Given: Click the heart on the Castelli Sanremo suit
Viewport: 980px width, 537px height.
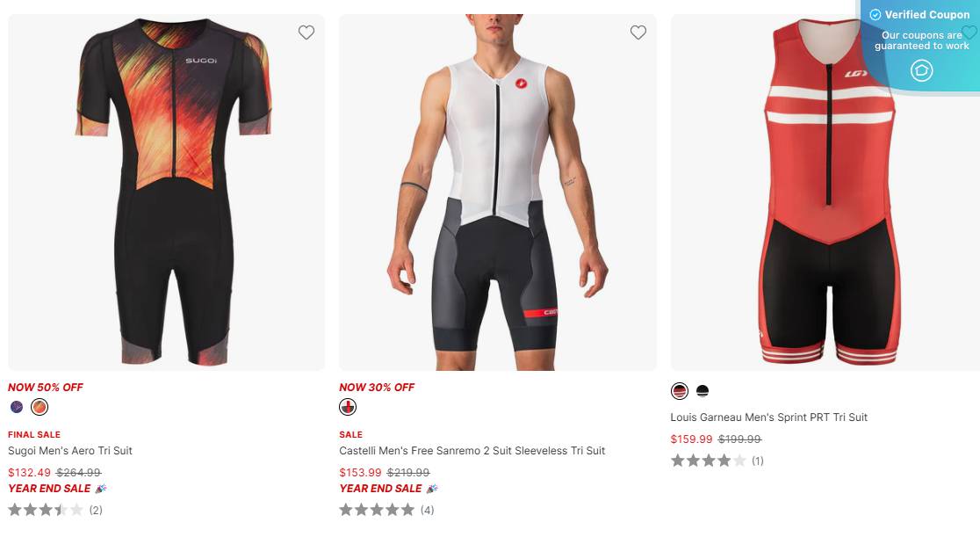Looking at the screenshot, I should (638, 33).
